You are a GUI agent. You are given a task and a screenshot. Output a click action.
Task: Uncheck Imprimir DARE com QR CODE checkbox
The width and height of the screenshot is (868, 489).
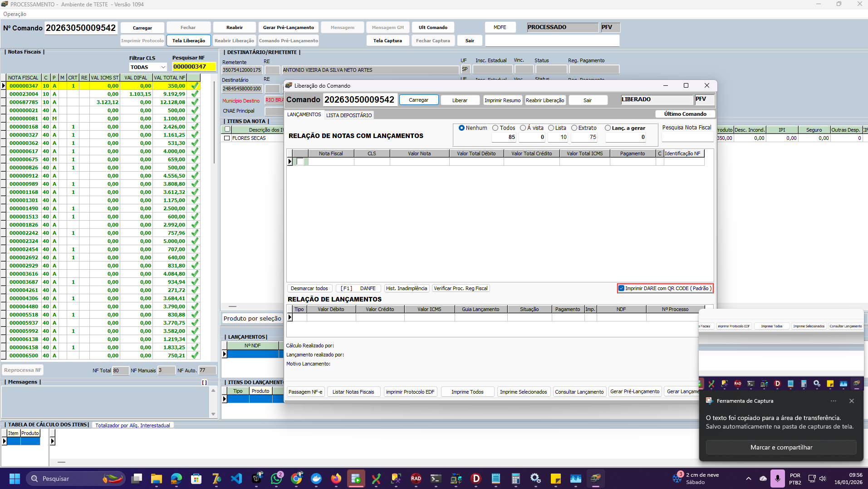pyautogui.click(x=621, y=288)
